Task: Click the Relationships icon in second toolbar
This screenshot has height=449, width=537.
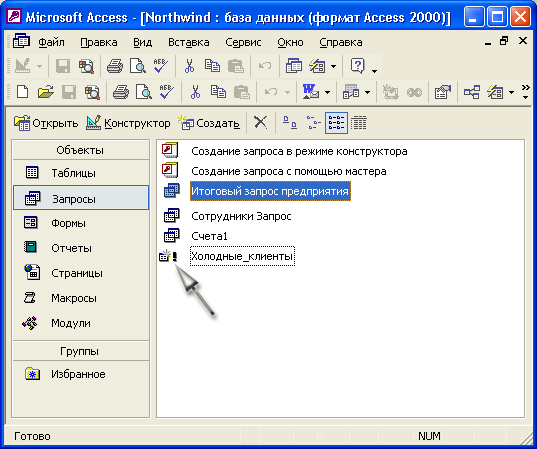Action: (x=472, y=92)
